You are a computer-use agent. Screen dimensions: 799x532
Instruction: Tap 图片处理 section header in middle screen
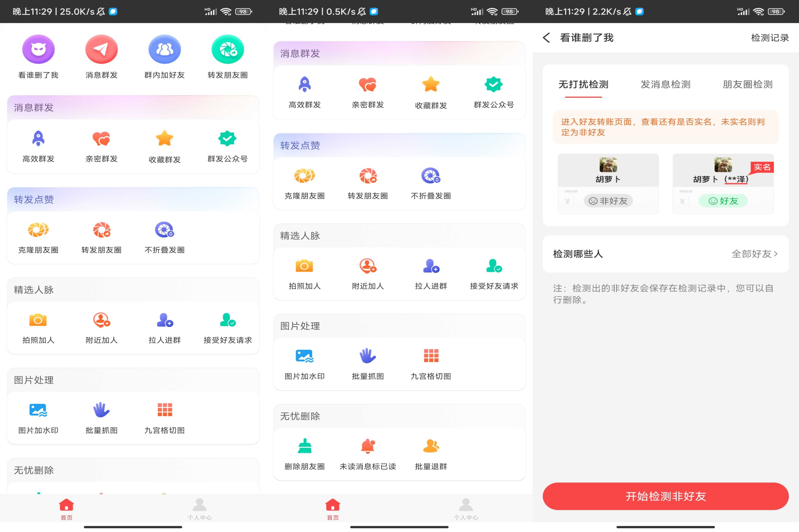(x=300, y=326)
